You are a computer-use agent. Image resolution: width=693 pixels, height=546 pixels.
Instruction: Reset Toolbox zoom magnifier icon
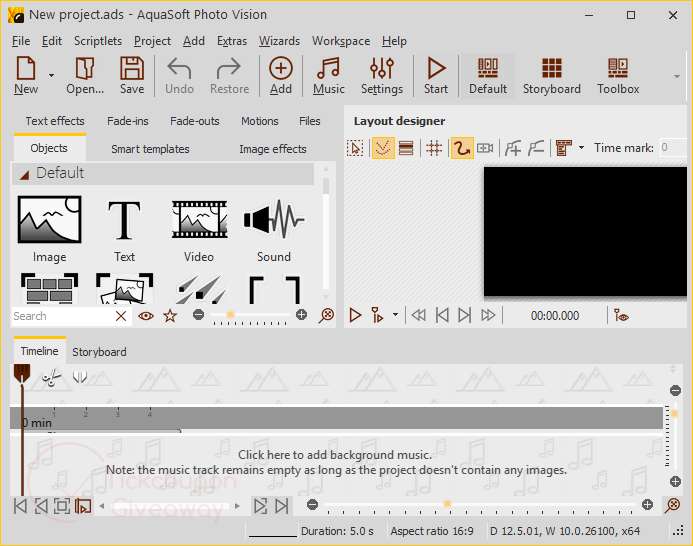click(x=326, y=316)
